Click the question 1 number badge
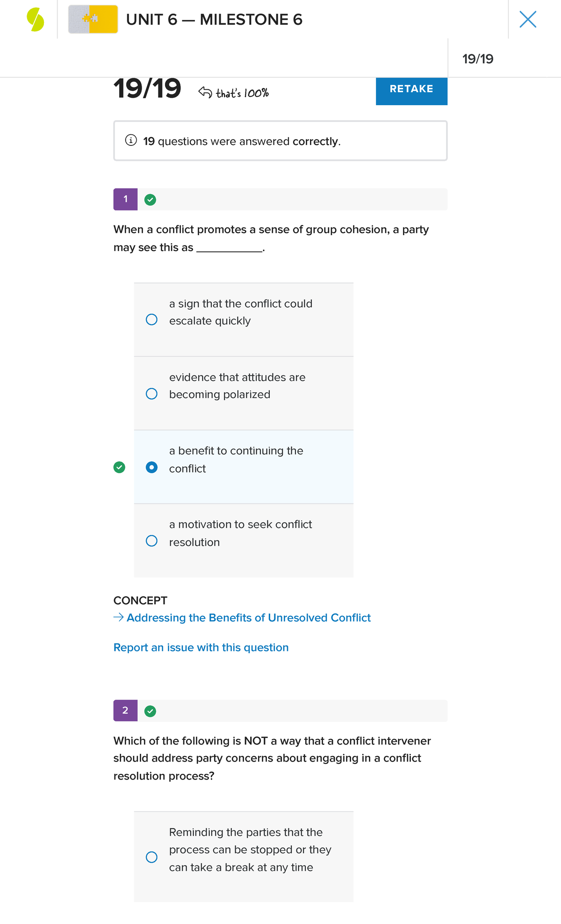This screenshot has height=924, width=561. (125, 199)
